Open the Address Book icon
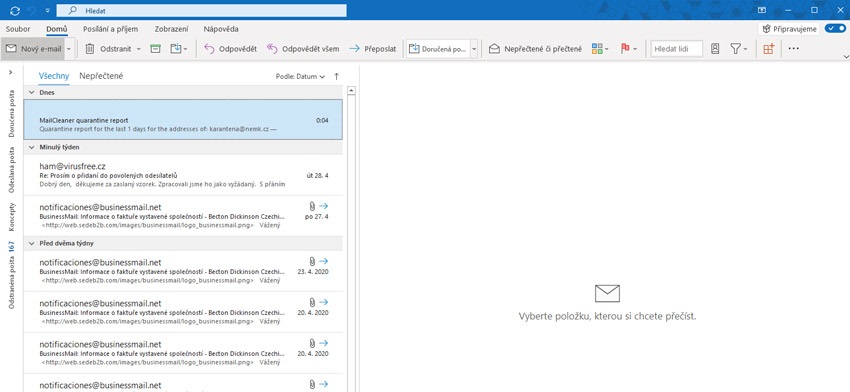This screenshot has width=850, height=392. 715,49
